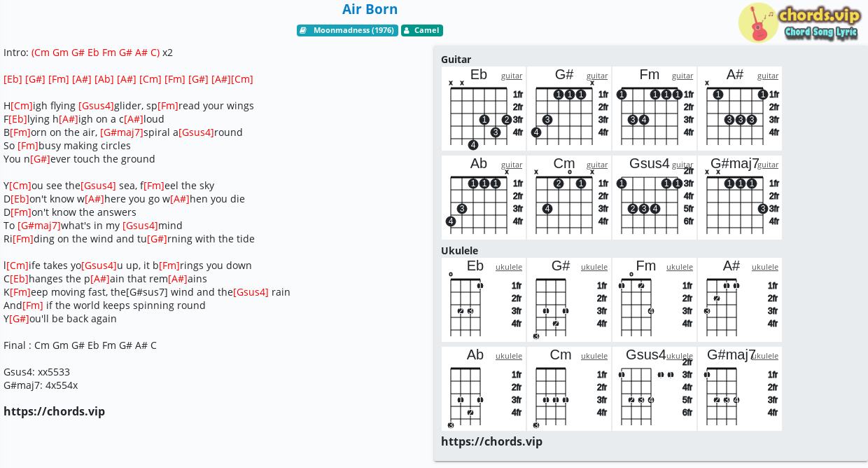Click the "ukulele" link beside the A# chord
This screenshot has width=868, height=468.
[x=765, y=267]
